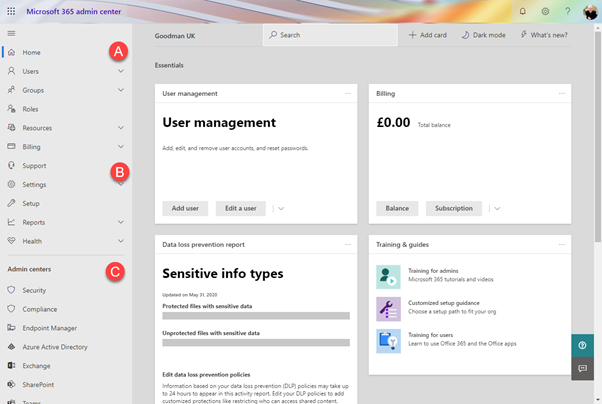602x404 pixels.
Task: Open What's new? link
Action: (x=544, y=35)
